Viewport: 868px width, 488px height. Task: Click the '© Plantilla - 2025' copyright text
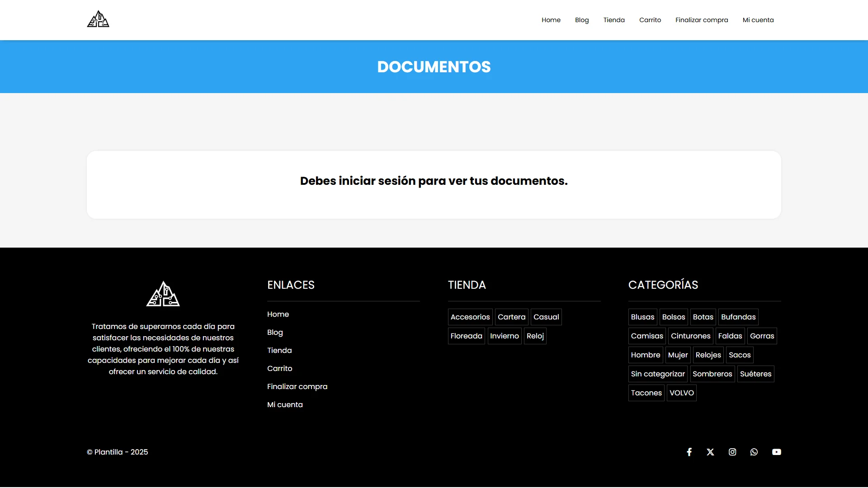click(x=118, y=452)
